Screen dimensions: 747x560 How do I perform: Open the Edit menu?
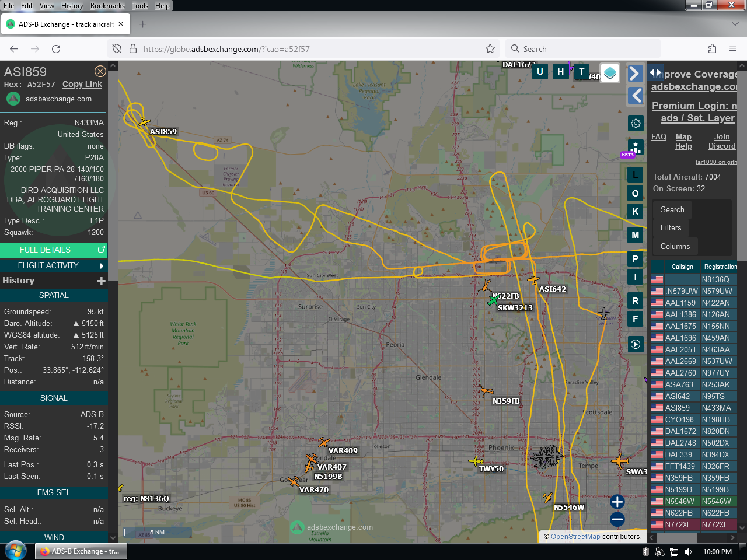pyautogui.click(x=27, y=6)
